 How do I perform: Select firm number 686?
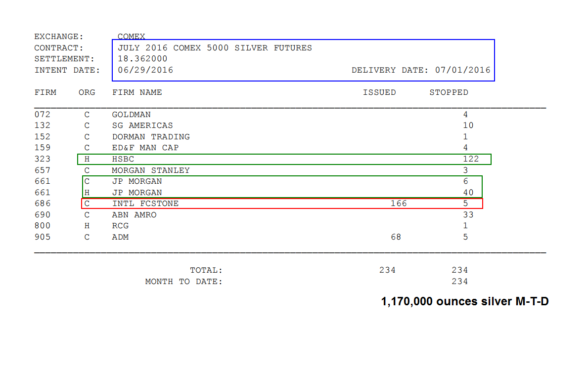[43, 204]
